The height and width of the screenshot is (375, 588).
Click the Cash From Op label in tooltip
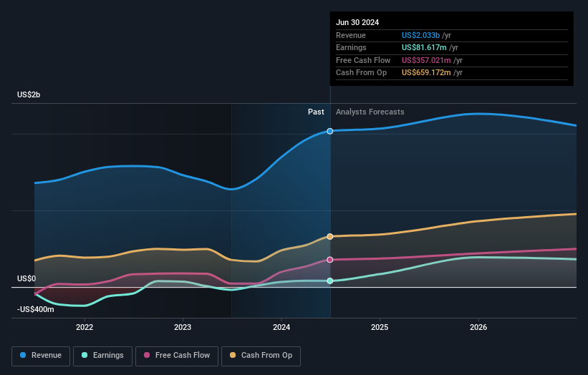point(361,73)
